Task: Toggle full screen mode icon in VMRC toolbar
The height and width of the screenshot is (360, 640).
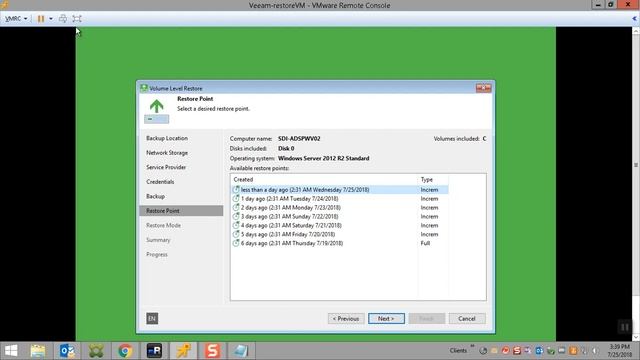Action: point(77,19)
